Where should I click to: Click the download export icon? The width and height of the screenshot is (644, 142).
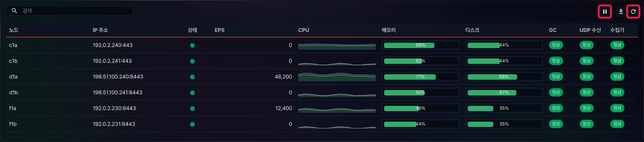pyautogui.click(x=621, y=12)
